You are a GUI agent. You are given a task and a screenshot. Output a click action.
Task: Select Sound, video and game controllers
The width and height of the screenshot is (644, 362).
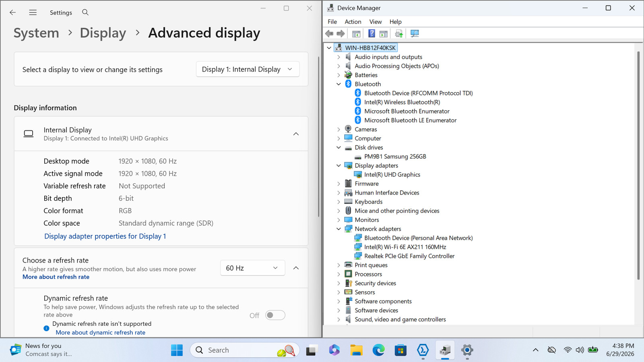pyautogui.click(x=400, y=319)
